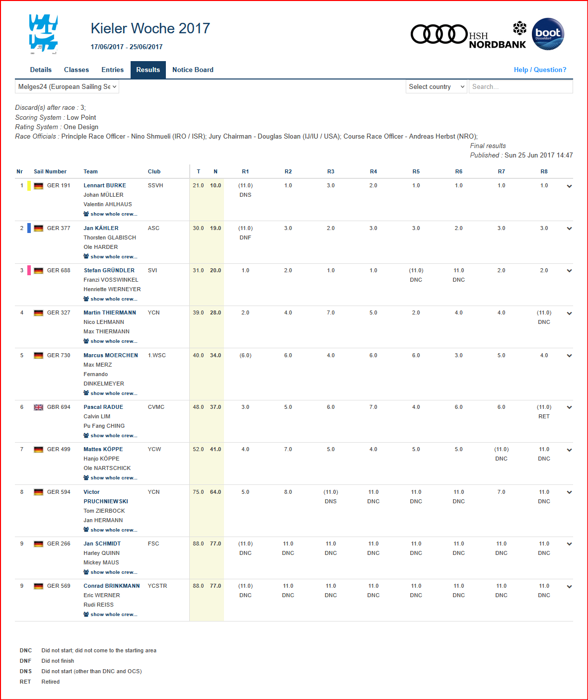Open the Help / Question link
Image resolution: width=588 pixels, height=700 pixels.
pyautogui.click(x=540, y=70)
